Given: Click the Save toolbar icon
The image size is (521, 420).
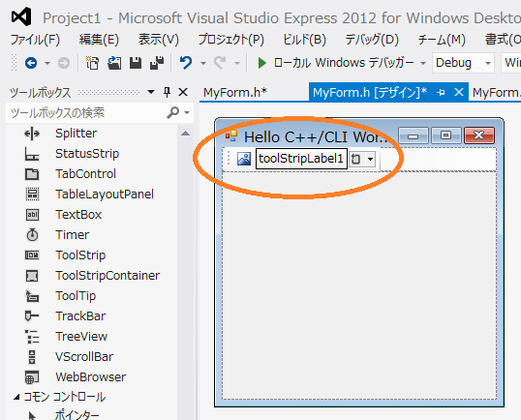Looking at the screenshot, I should click(x=136, y=62).
